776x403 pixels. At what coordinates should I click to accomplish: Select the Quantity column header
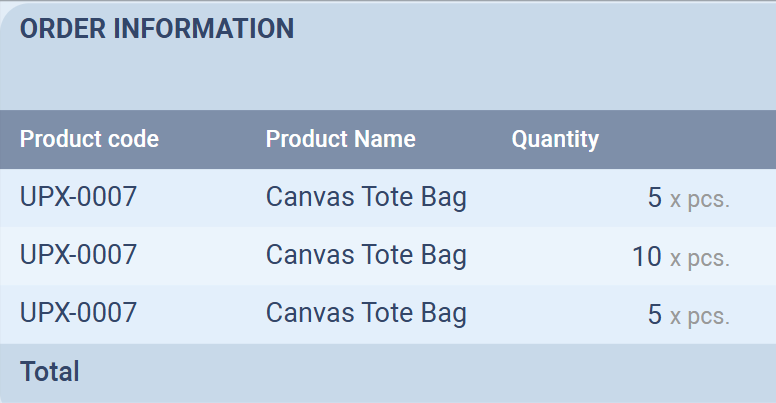[x=555, y=139]
